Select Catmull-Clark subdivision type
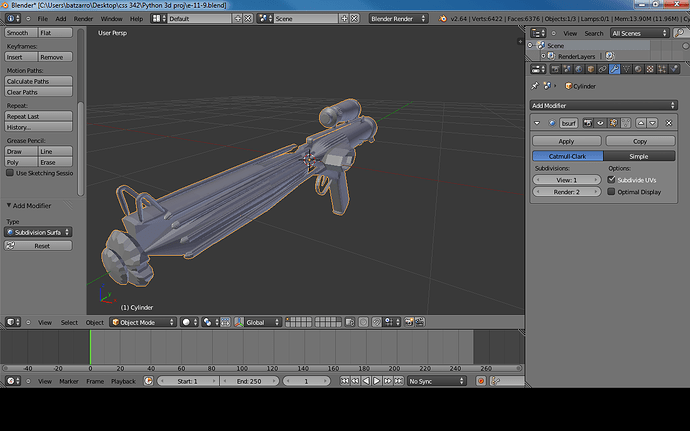 click(568, 156)
